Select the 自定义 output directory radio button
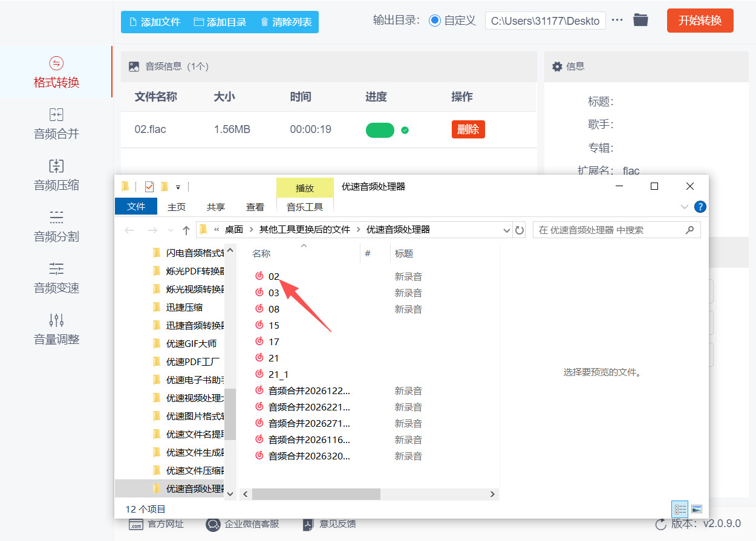Screen dimensions: 756x541 435,20
